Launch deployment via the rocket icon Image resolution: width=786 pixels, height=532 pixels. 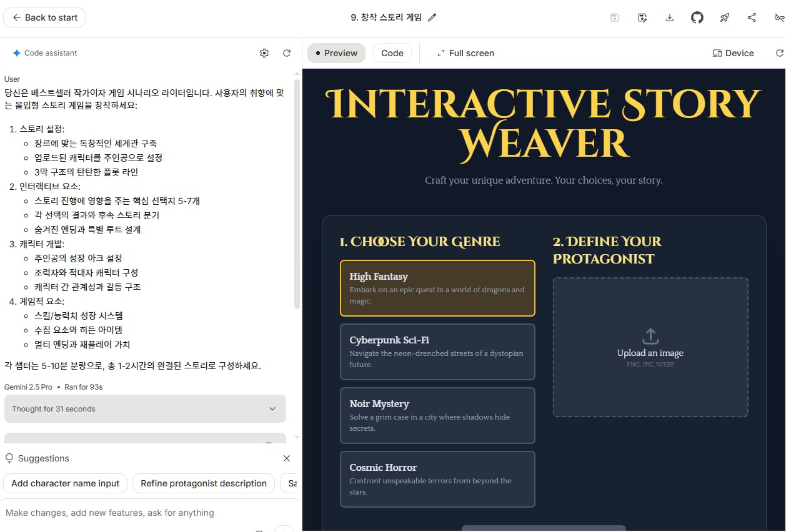(x=724, y=17)
